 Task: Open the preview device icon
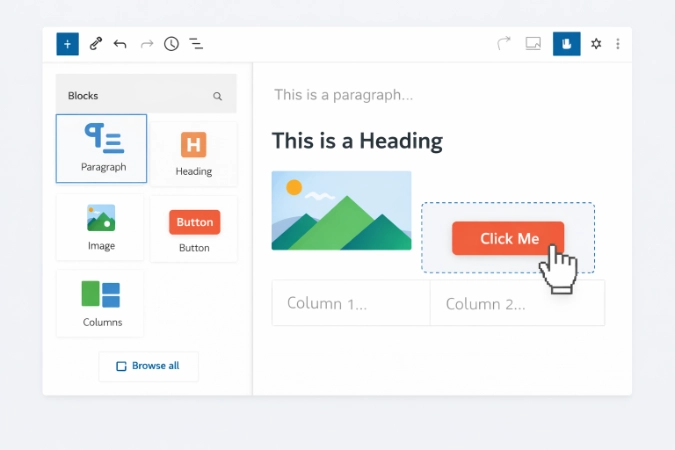click(x=533, y=43)
